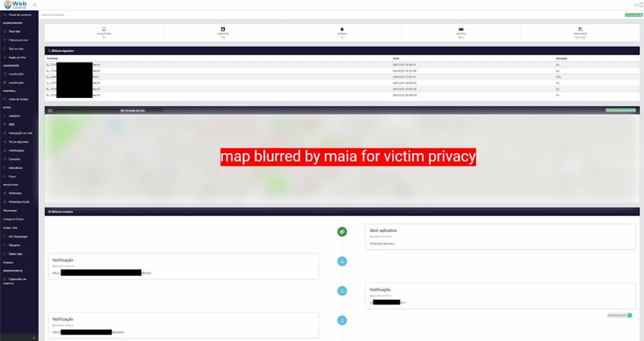The width and height of the screenshot is (644, 341).
Task: Click the Aplicativos stat card
Action: [104, 33]
